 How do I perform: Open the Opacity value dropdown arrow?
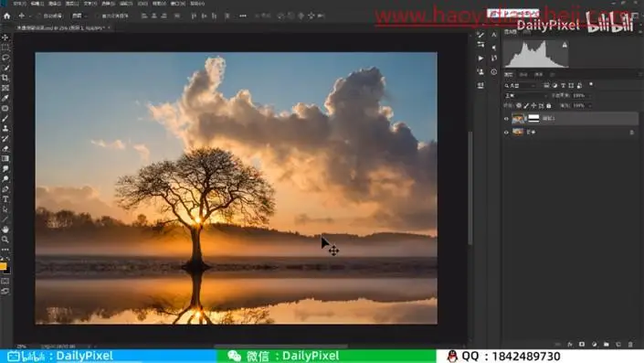590,95
